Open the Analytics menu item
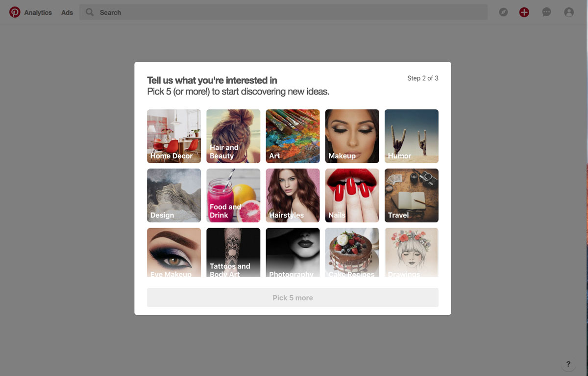588x376 pixels. (39, 12)
